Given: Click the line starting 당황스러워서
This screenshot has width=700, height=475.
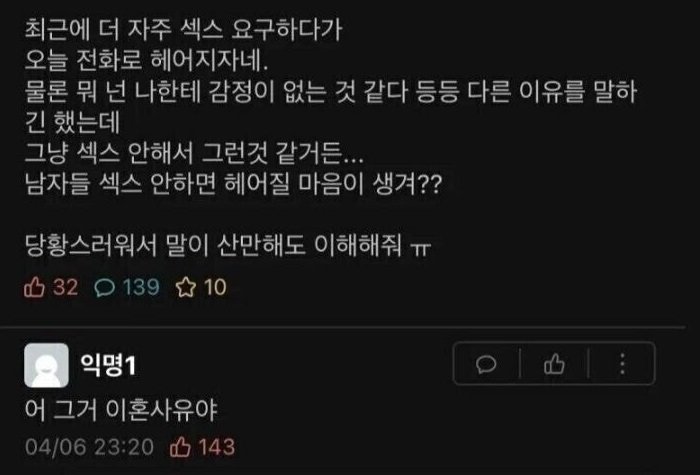Looking at the screenshot, I should point(231,245).
